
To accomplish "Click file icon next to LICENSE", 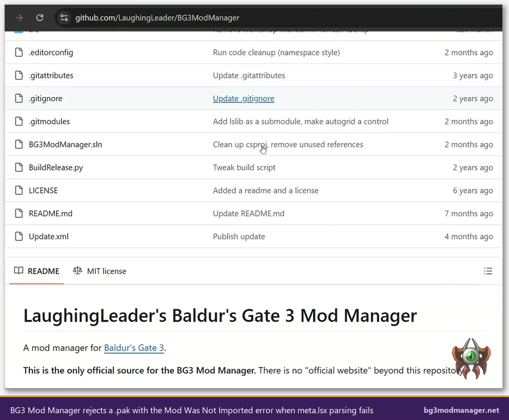I will (19, 190).
